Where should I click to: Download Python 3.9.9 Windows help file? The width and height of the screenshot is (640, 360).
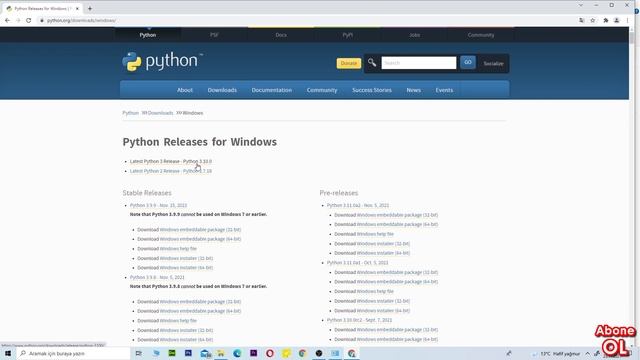178,249
